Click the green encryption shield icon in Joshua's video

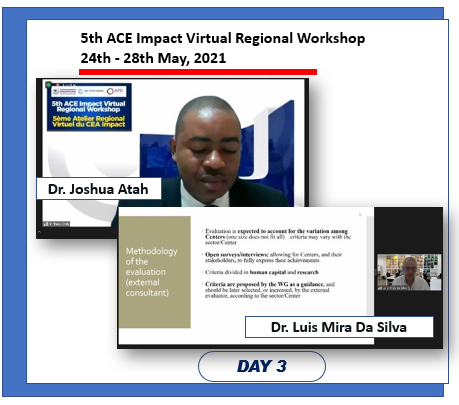click(49, 85)
